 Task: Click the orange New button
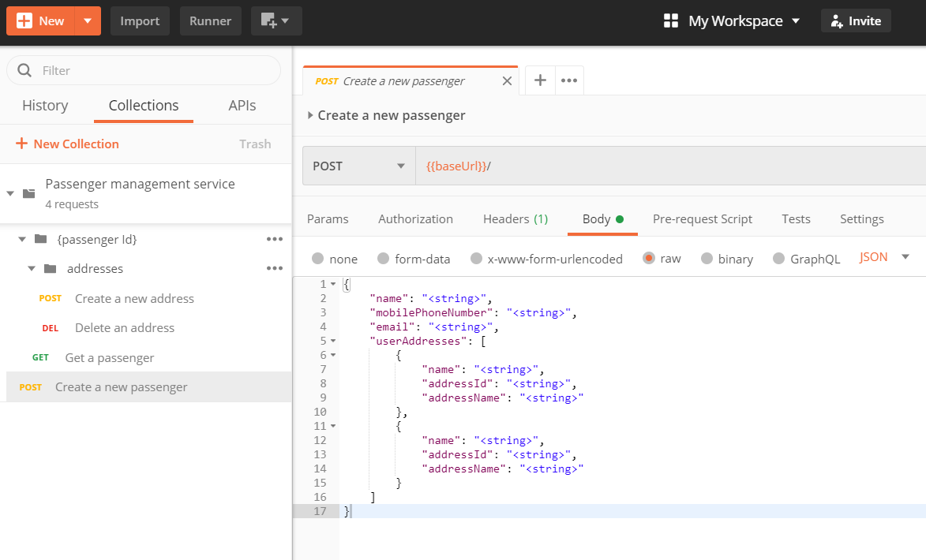click(x=40, y=21)
